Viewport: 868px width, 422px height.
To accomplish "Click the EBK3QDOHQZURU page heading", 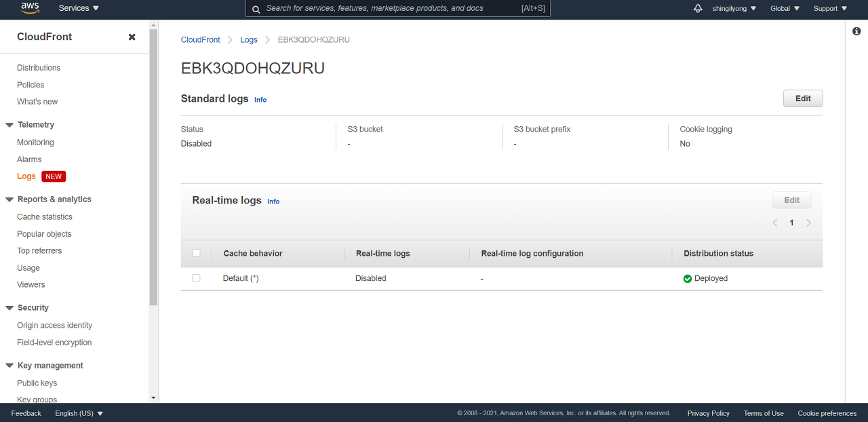I will click(x=253, y=69).
